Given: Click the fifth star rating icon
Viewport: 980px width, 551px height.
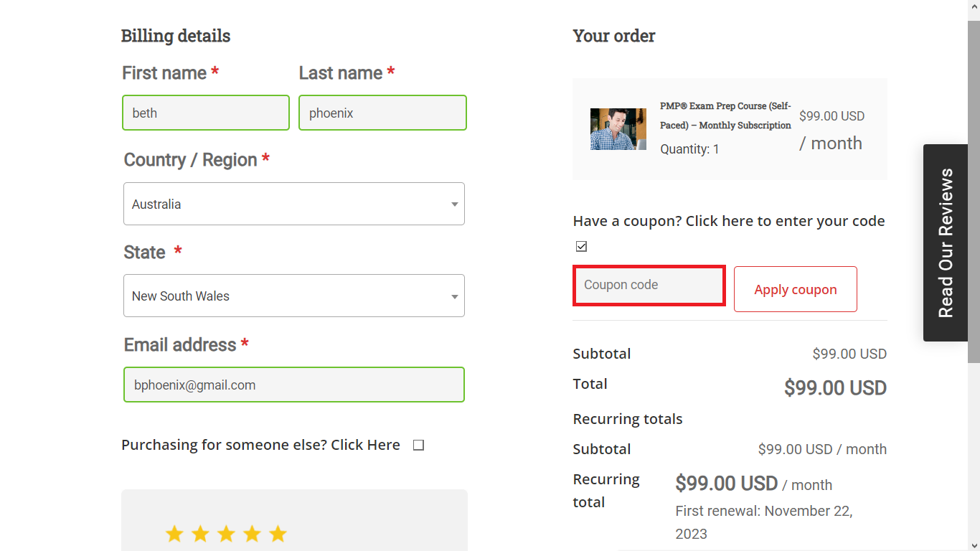Looking at the screenshot, I should [x=278, y=534].
